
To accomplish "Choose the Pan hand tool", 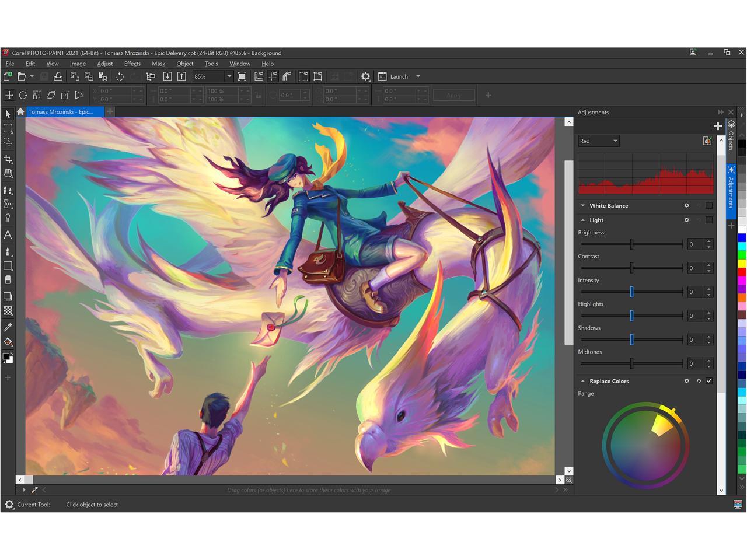I will pos(8,173).
